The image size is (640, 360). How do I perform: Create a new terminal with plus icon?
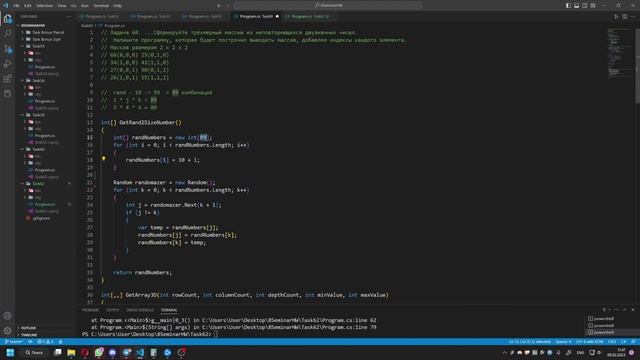[604, 310]
